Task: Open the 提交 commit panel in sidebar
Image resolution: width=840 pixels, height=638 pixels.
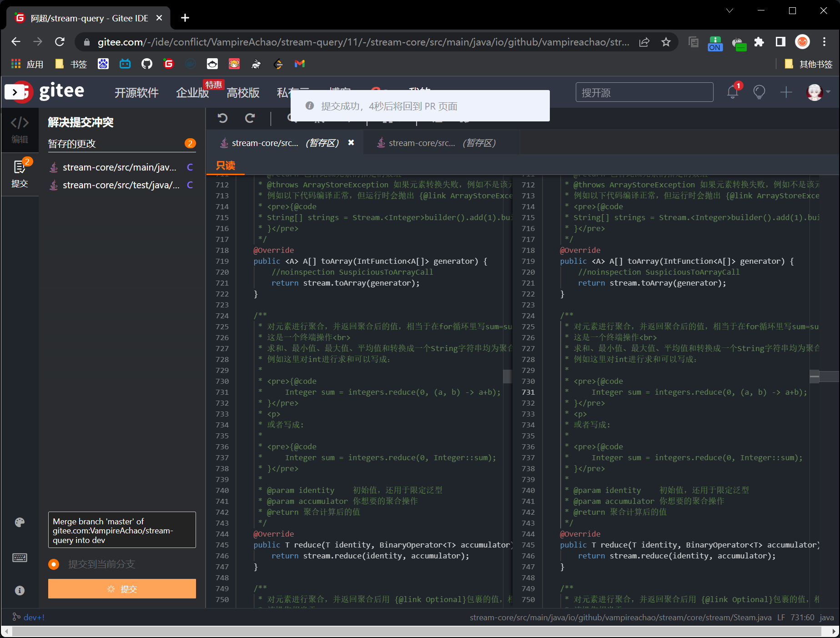Action: (20, 174)
